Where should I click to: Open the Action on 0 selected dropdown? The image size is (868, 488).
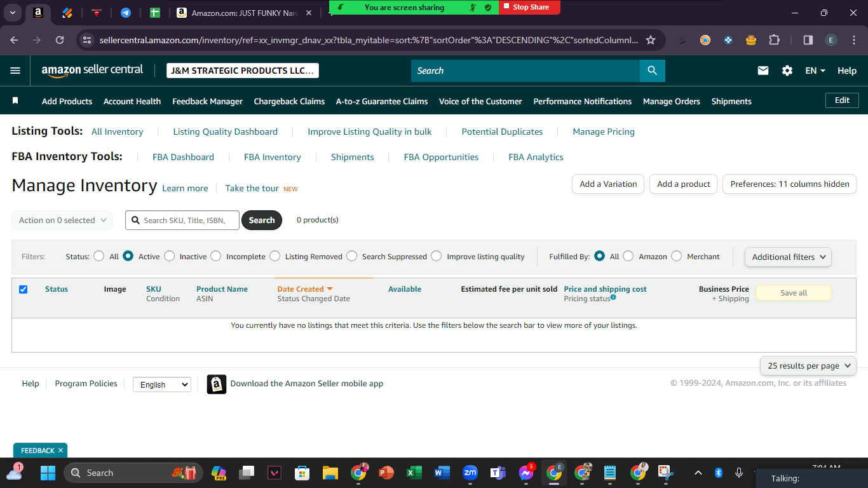pyautogui.click(x=62, y=220)
